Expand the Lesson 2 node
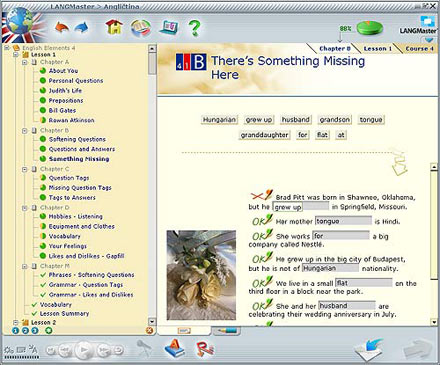This screenshot has height=365, width=440. [x=15, y=322]
